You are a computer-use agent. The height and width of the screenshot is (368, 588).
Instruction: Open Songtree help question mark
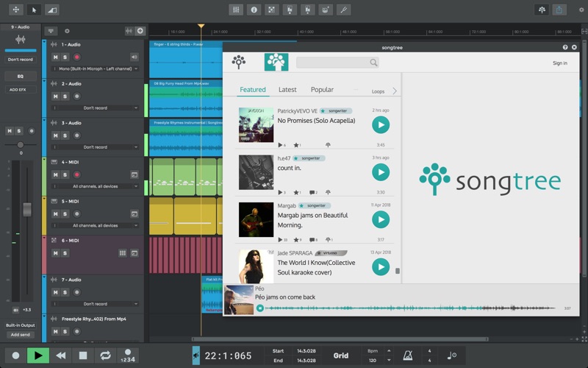coord(565,47)
